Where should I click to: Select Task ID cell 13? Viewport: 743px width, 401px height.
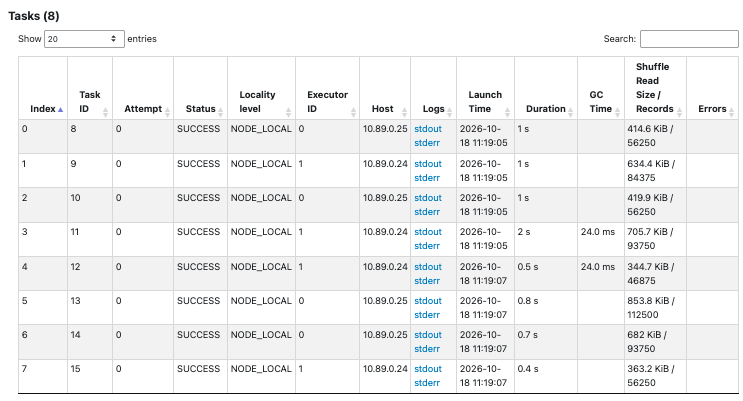90,308
